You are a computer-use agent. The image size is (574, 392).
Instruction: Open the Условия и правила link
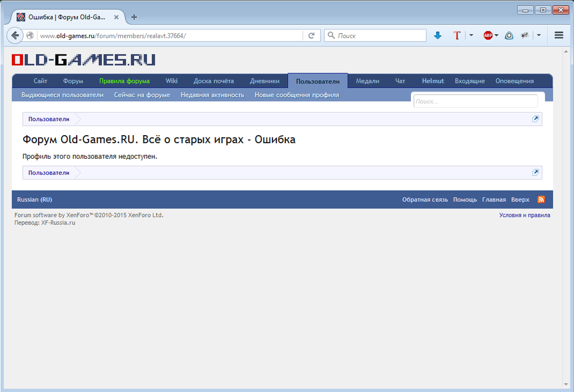pos(525,215)
